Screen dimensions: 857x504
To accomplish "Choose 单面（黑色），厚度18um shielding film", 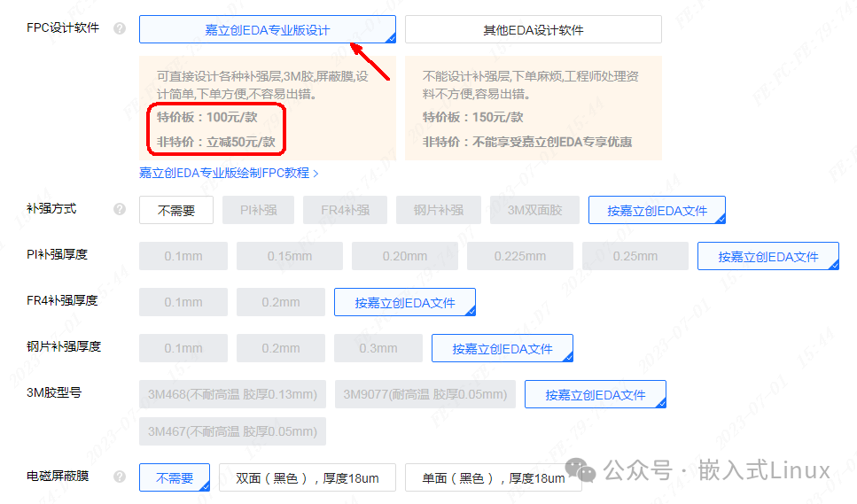I will click(493, 477).
